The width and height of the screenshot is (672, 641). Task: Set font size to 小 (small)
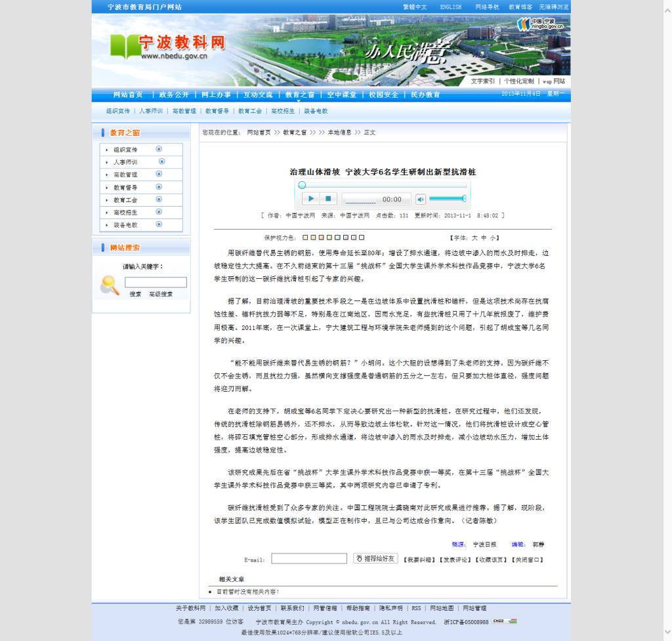coord(492,238)
